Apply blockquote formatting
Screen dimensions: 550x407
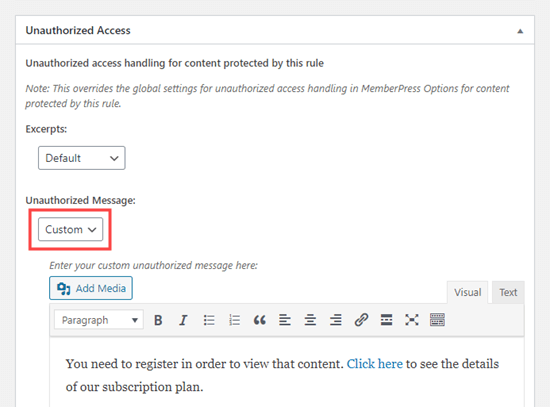tap(260, 320)
